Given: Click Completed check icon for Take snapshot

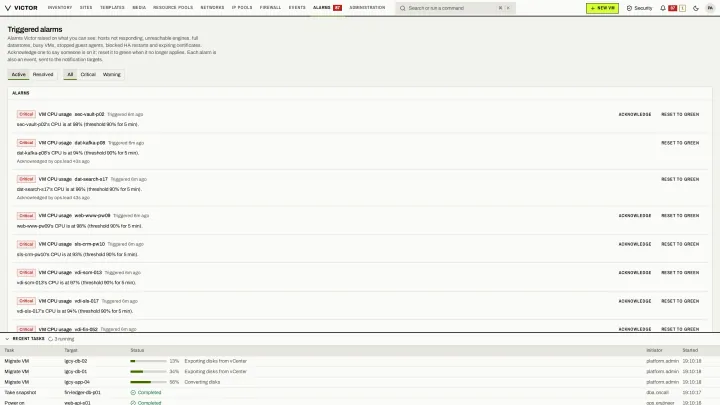Looking at the screenshot, I should coord(133,393).
